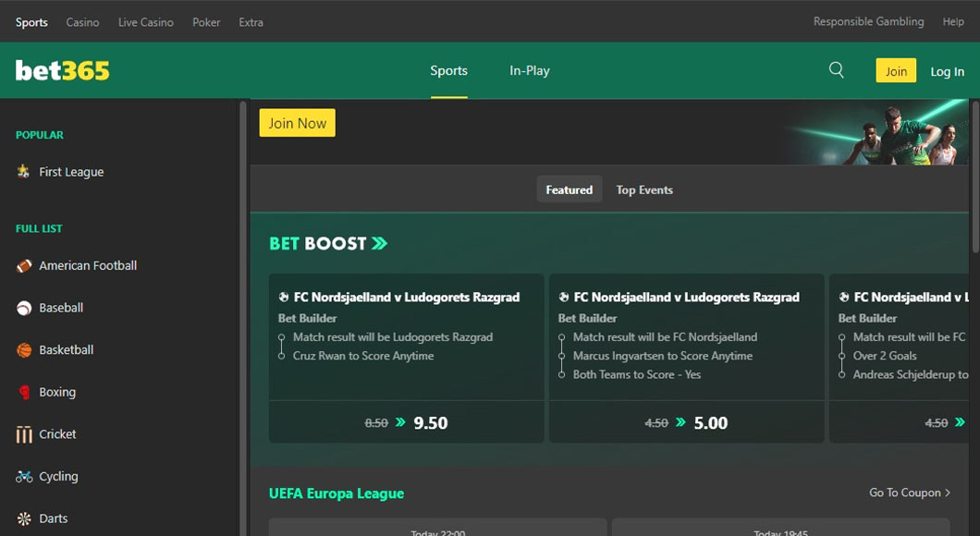
Task: Open the search magnifier icon
Action: pos(836,69)
